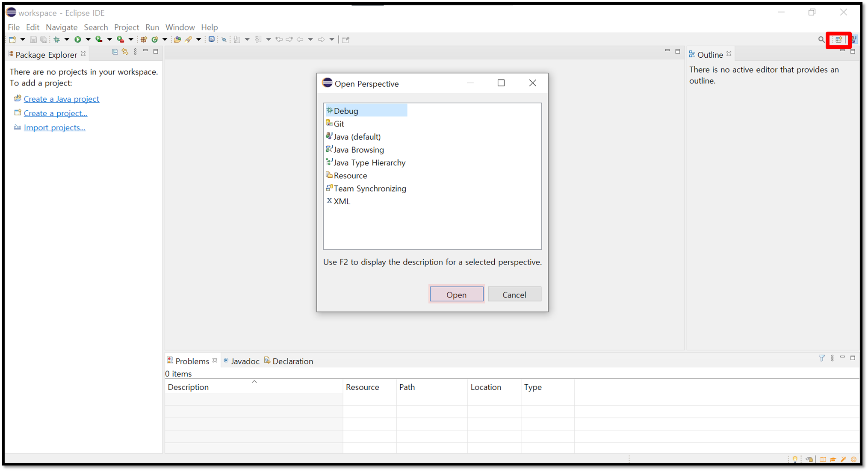Open Package Explorer View Menu dots
This screenshot has width=868, height=471.
tap(136, 52)
